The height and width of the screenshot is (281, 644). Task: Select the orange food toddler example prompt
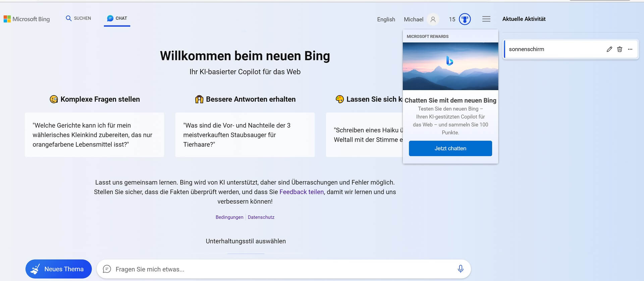click(95, 135)
